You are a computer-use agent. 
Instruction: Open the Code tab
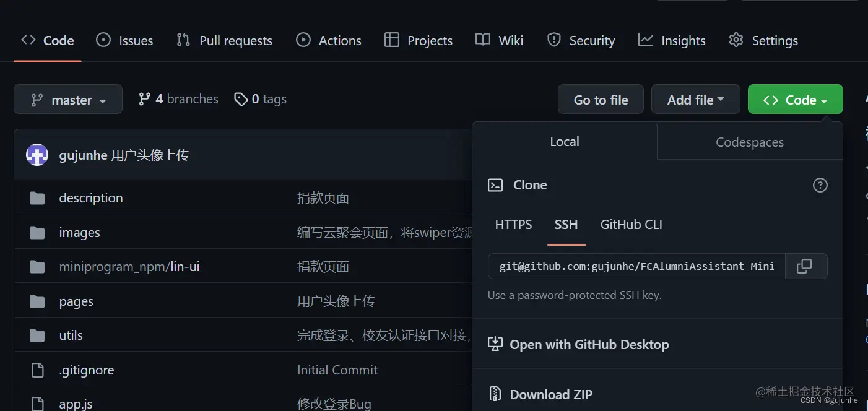[47, 40]
